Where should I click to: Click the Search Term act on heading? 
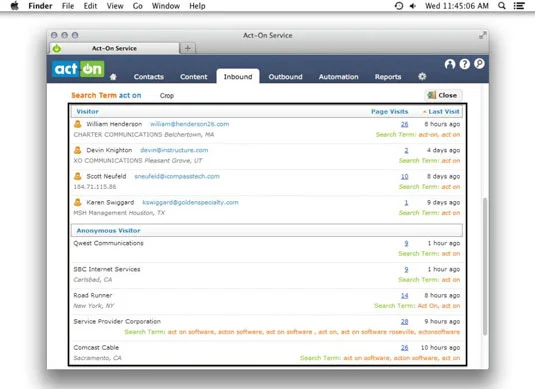pos(106,96)
